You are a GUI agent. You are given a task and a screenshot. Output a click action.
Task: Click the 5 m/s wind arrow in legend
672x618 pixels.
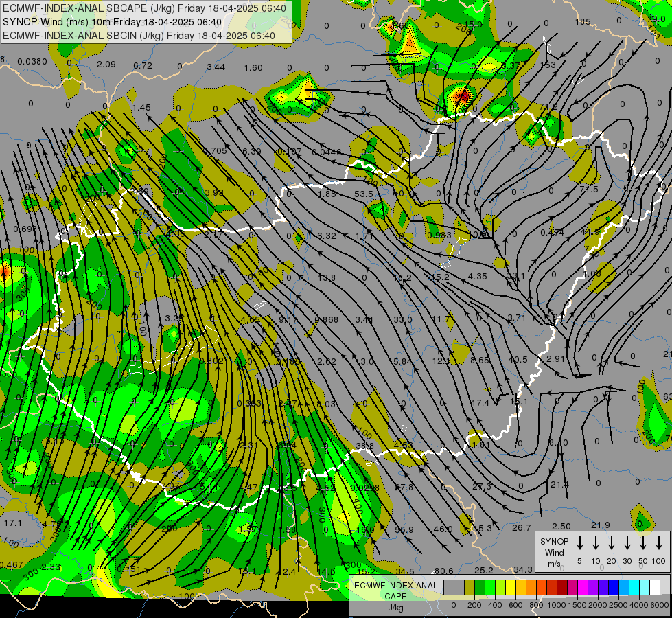click(x=579, y=543)
